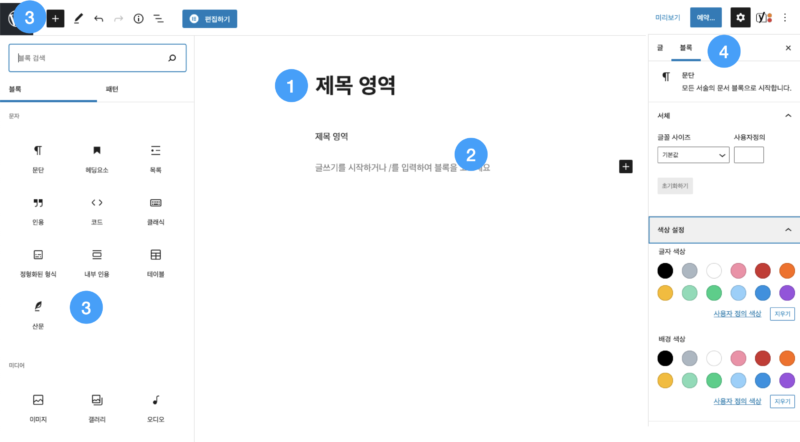This screenshot has width=800, height=442.
Task: Click the black add-block plus beside the empty paragraph
Action: point(626,166)
